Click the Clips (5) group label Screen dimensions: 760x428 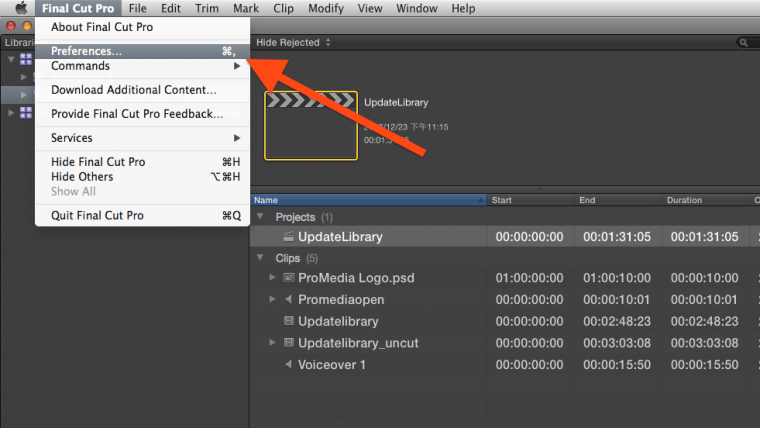coord(297,258)
